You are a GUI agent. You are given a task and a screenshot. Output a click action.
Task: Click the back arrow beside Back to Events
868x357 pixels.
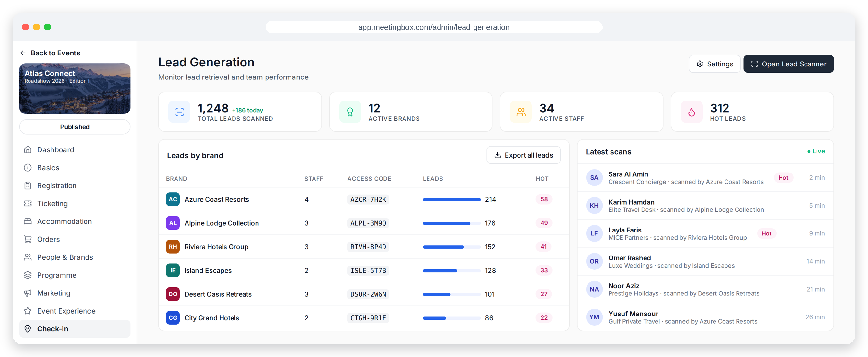coord(23,53)
